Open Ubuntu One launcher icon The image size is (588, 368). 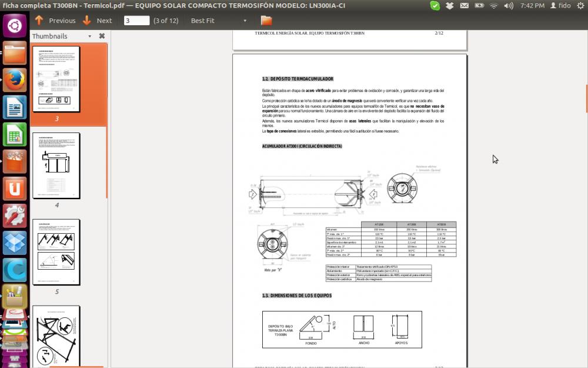(x=15, y=188)
